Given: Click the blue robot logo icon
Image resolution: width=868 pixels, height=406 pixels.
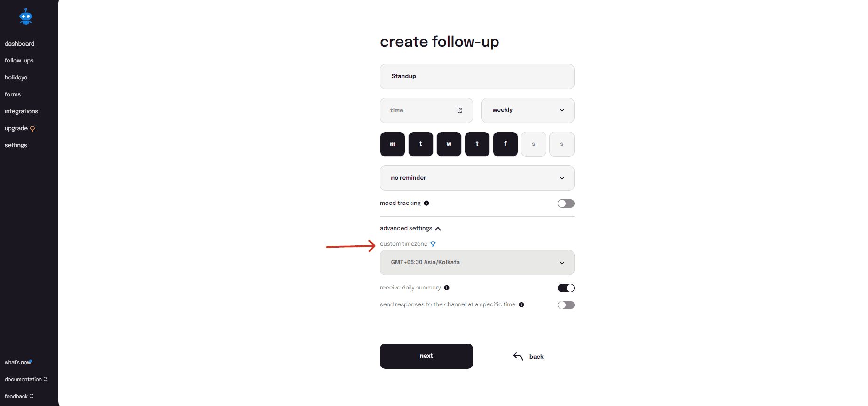Looking at the screenshot, I should click(x=26, y=16).
